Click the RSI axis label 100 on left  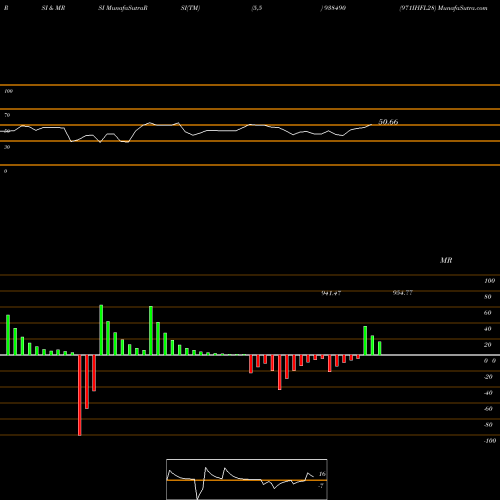point(8,91)
